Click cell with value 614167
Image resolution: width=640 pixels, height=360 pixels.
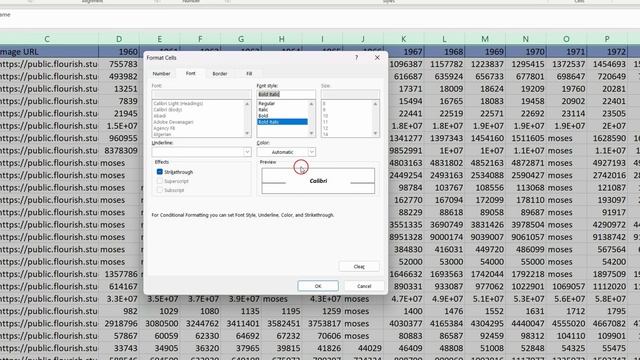119,287
